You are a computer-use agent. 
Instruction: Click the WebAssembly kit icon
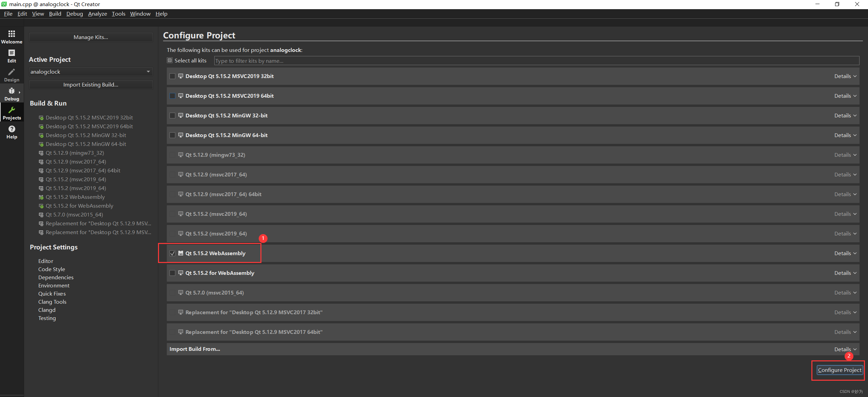point(180,253)
